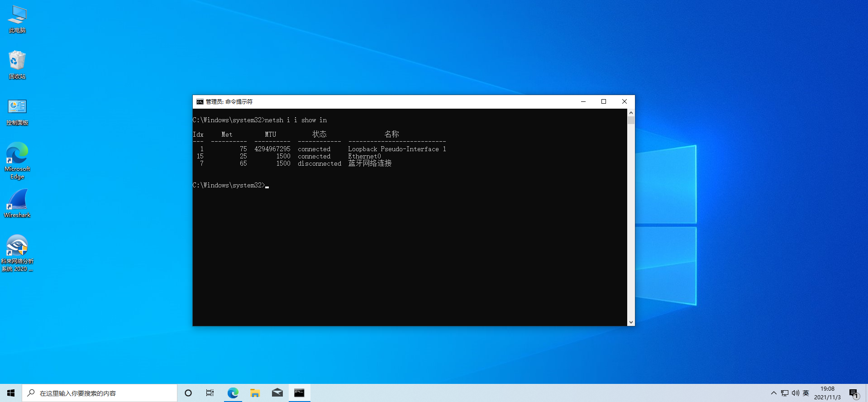Click the 'netsh i i show in' command text
This screenshot has height=402, width=868.
(x=296, y=120)
